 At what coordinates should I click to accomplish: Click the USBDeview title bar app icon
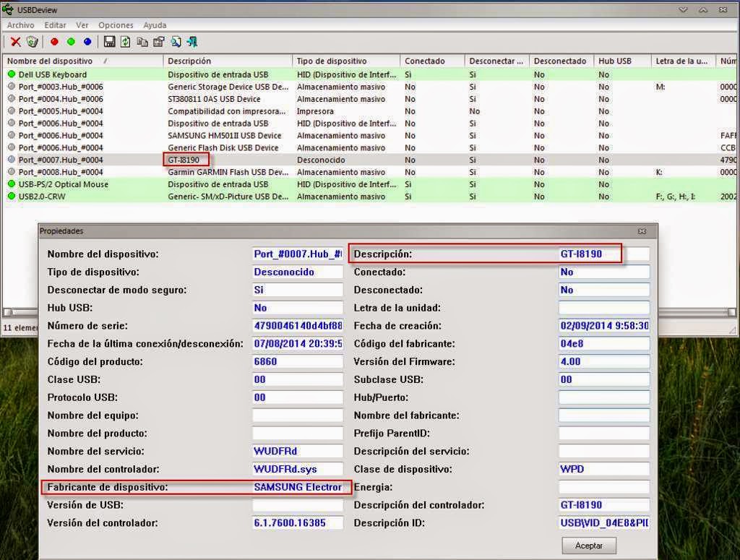[8, 9]
